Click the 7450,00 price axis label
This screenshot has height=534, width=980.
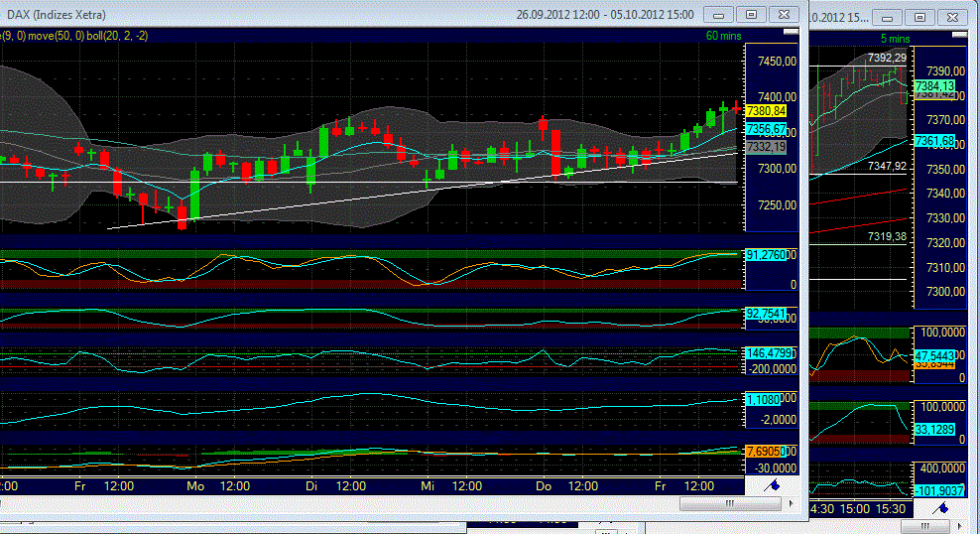coord(777,62)
